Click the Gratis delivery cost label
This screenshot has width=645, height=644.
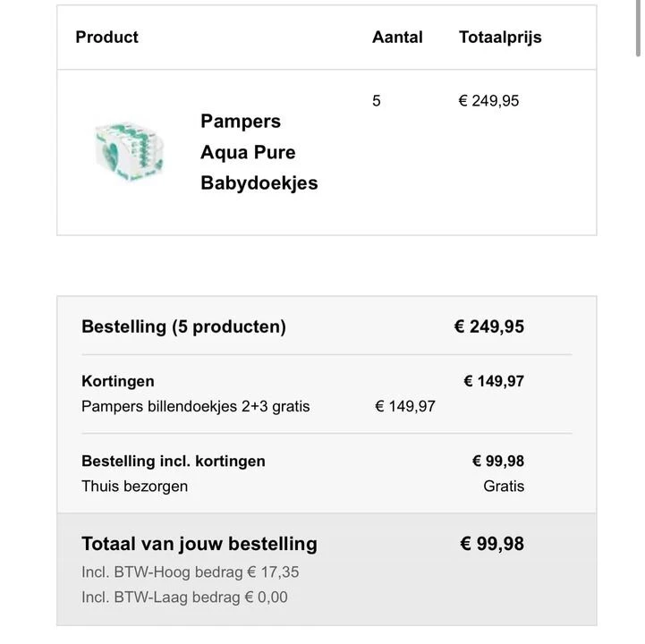504,486
